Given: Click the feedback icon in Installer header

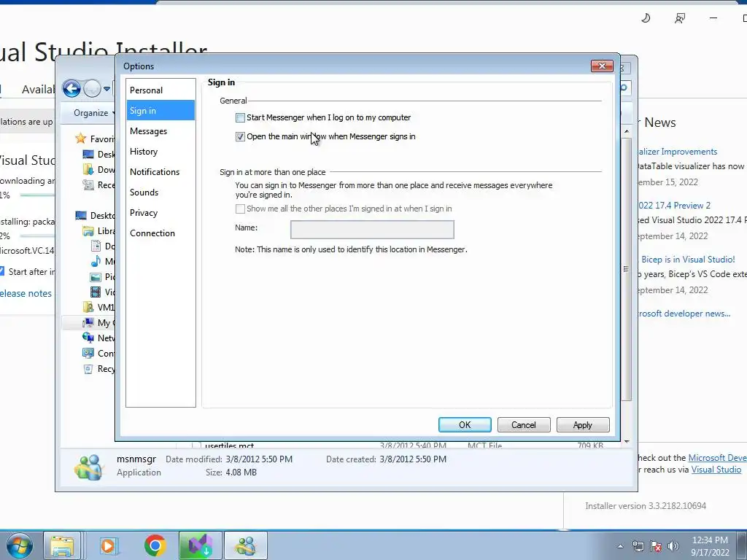Looking at the screenshot, I should (x=680, y=18).
